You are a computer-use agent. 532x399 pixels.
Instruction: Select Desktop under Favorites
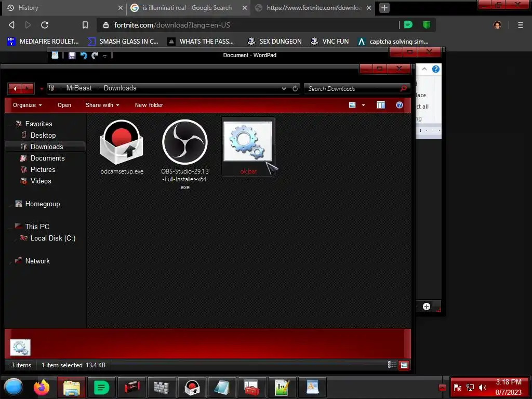(x=43, y=136)
